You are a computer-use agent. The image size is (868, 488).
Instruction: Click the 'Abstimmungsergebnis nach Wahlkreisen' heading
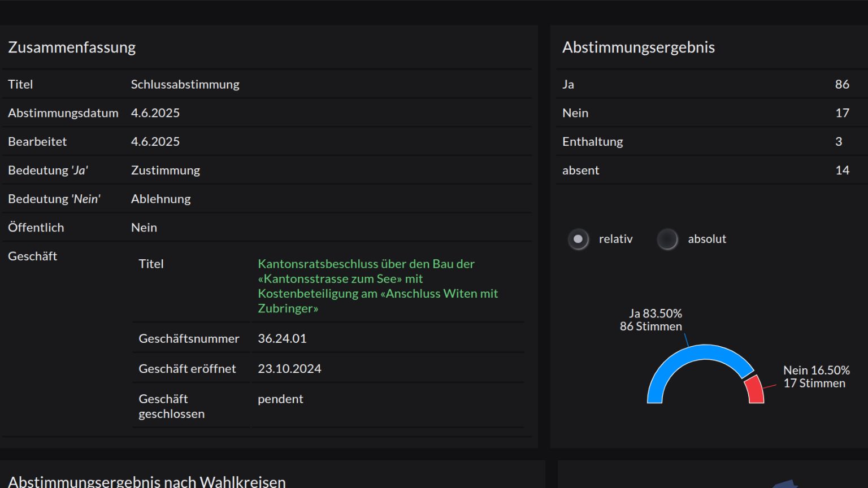point(147,482)
